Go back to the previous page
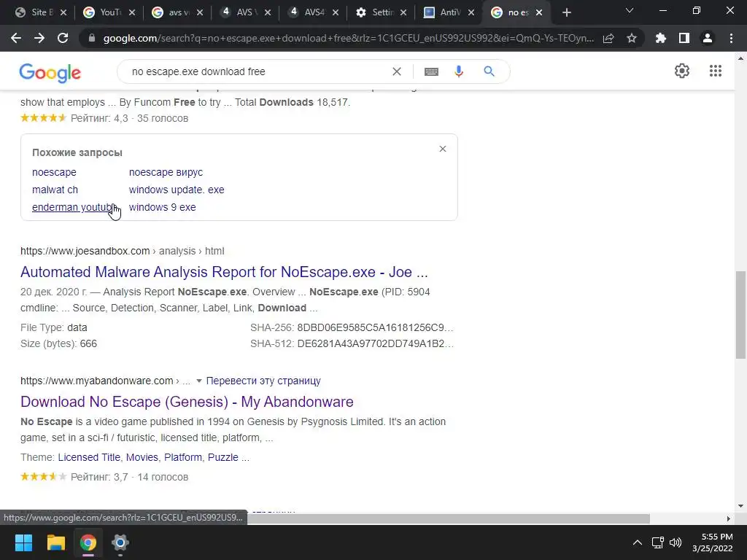Screen dimensions: 747x560 coord(16,38)
